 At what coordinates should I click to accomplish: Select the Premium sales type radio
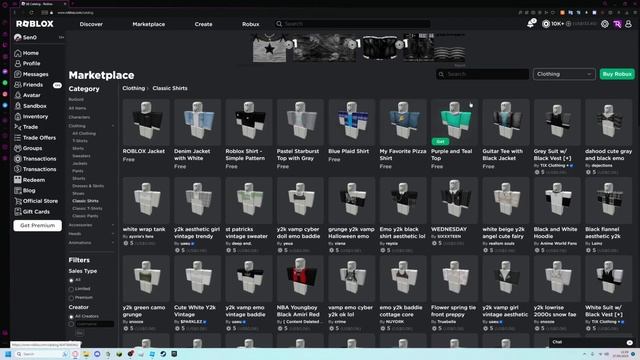click(71, 298)
